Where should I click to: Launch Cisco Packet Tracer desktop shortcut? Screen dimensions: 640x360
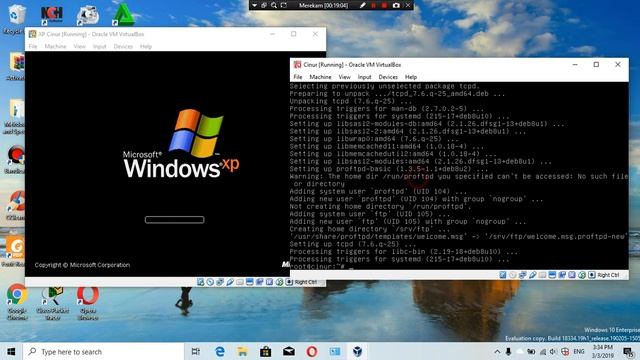pos(53,303)
